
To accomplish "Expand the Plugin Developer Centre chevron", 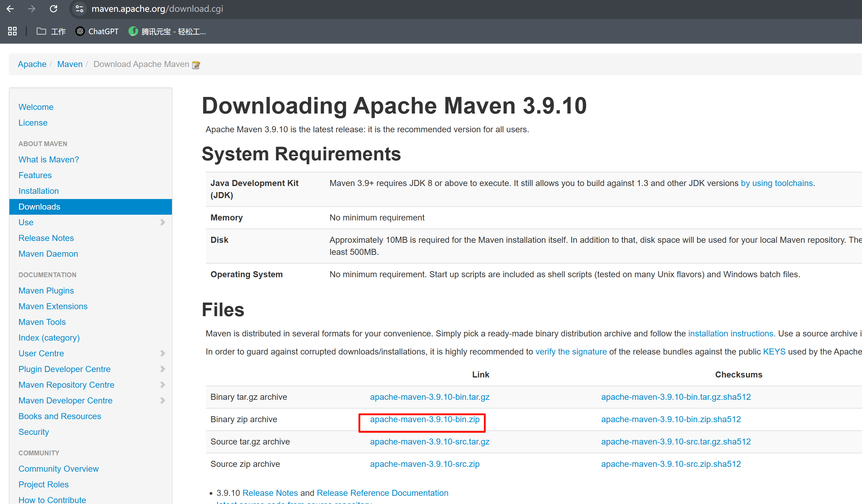I will click(163, 369).
